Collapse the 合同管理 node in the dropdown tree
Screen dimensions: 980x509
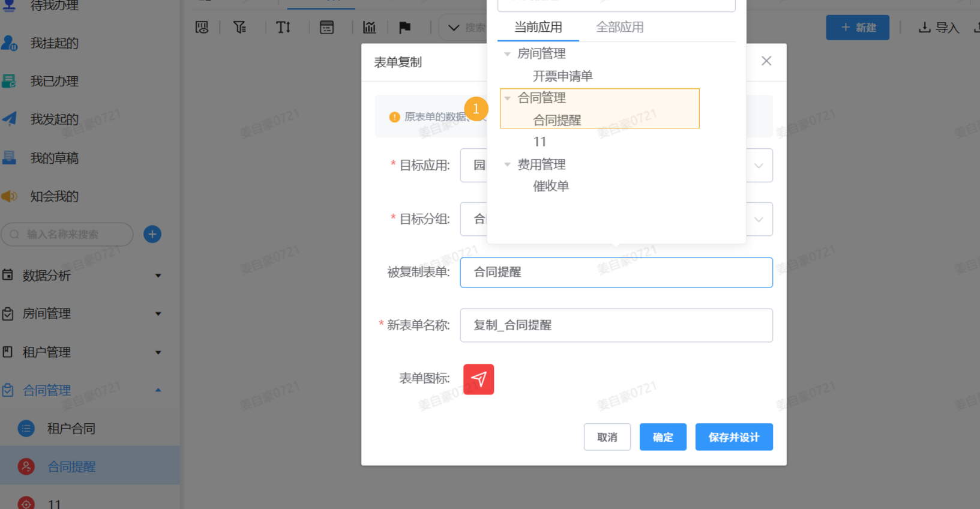coord(507,98)
